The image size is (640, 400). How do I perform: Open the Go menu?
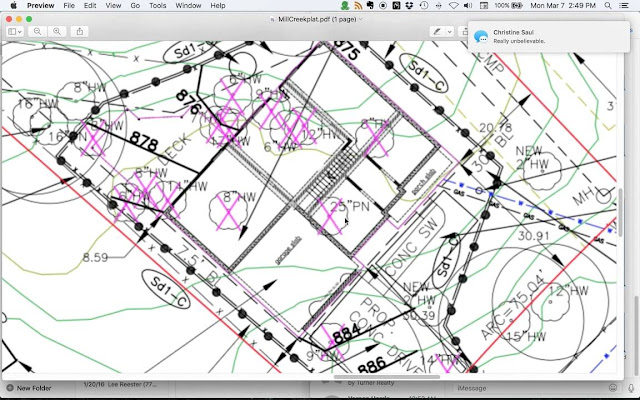pyautogui.click(x=135, y=5)
